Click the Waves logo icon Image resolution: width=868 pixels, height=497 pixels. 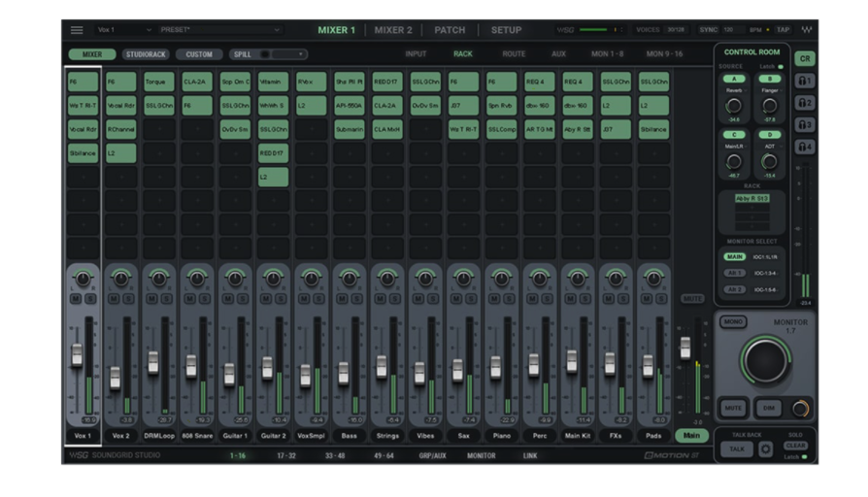click(807, 30)
